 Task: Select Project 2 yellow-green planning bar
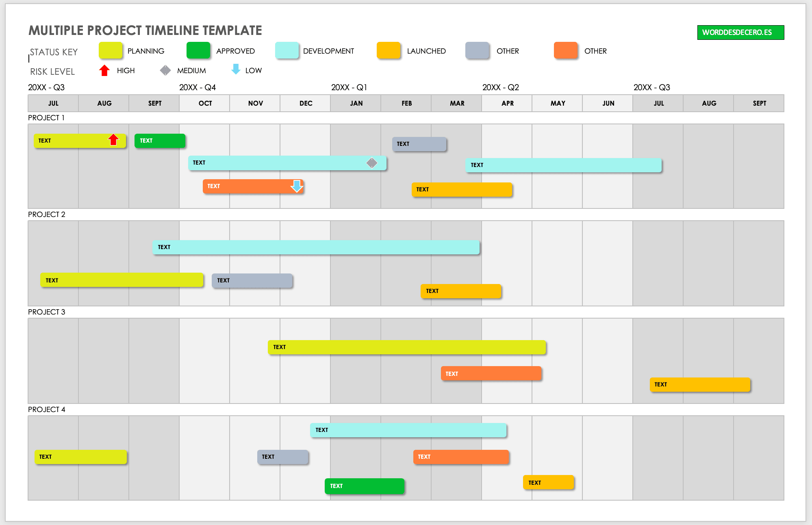pyautogui.click(x=122, y=280)
